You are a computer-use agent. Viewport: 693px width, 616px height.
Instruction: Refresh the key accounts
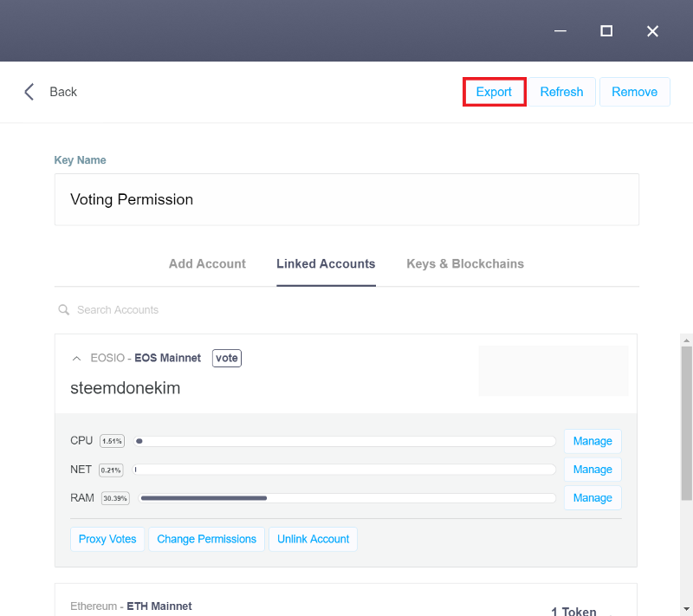561,92
